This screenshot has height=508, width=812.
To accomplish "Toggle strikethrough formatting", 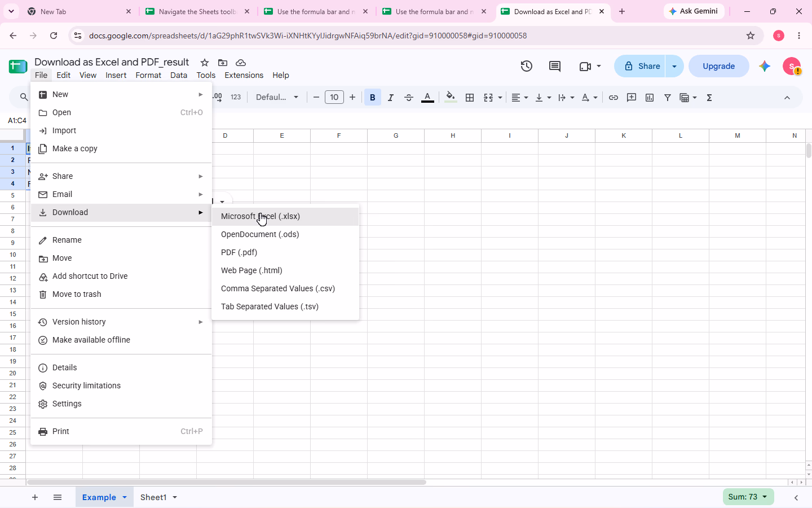I will click(409, 98).
